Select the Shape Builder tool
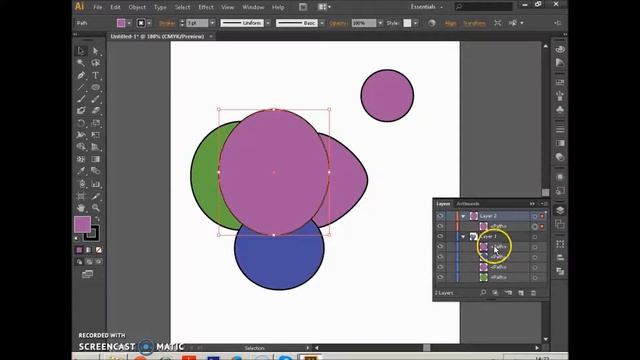640x360 pixels. coord(81,147)
